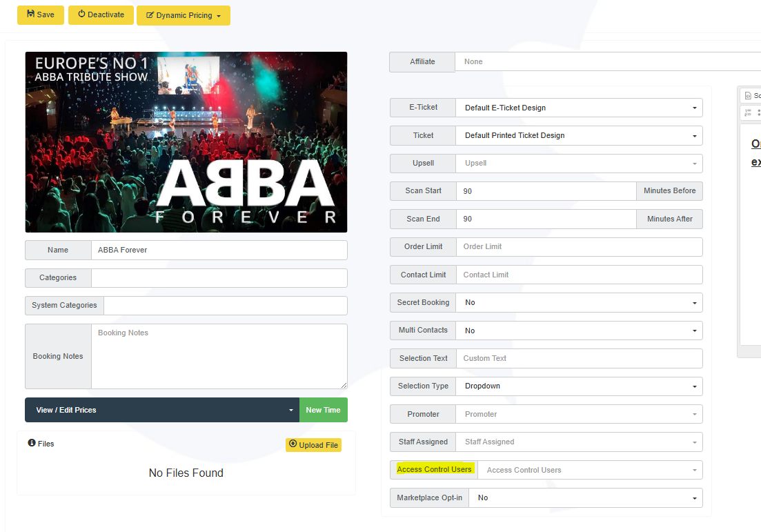Image resolution: width=761 pixels, height=532 pixels.
Task: Click the Booking Notes text area
Action: click(x=219, y=356)
